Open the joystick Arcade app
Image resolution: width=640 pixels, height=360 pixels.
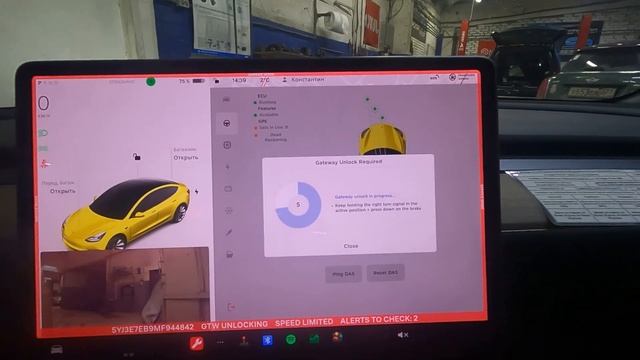click(244, 340)
